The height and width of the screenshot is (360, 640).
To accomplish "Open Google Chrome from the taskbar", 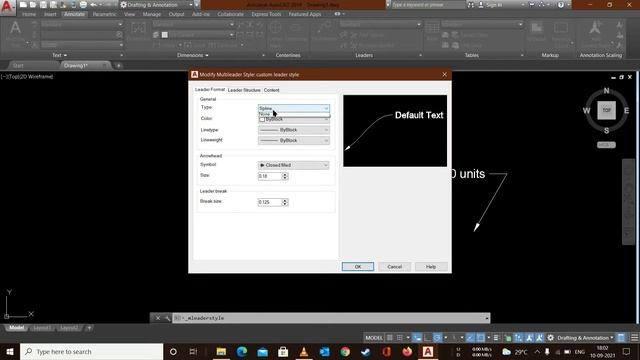I will point(345,351).
